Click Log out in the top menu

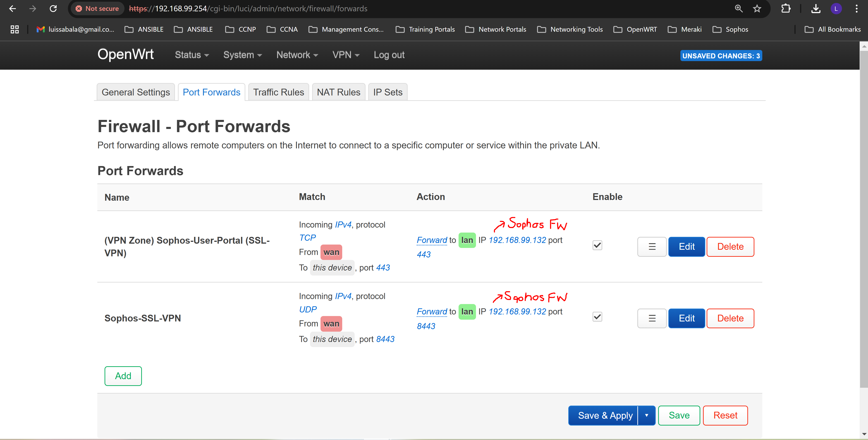point(389,55)
